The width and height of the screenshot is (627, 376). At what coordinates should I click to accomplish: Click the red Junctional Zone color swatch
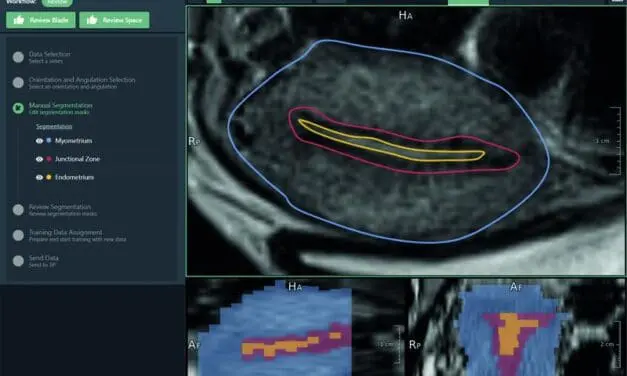pyautogui.click(x=49, y=159)
